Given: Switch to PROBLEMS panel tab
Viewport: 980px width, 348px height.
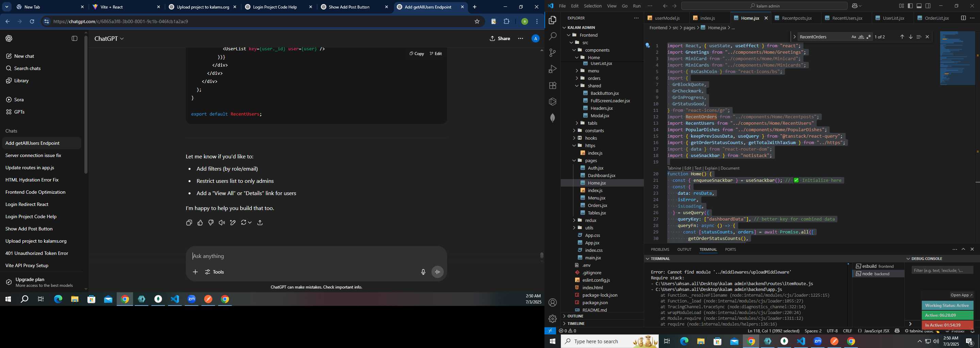Looking at the screenshot, I should (x=660, y=249).
